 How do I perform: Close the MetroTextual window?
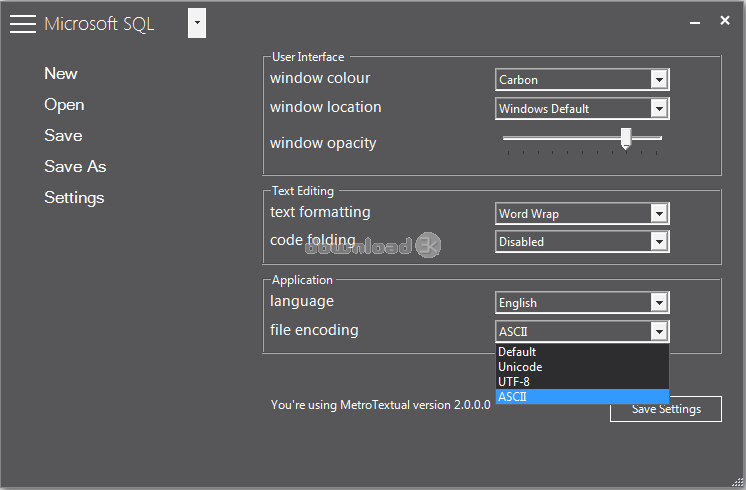tap(725, 20)
